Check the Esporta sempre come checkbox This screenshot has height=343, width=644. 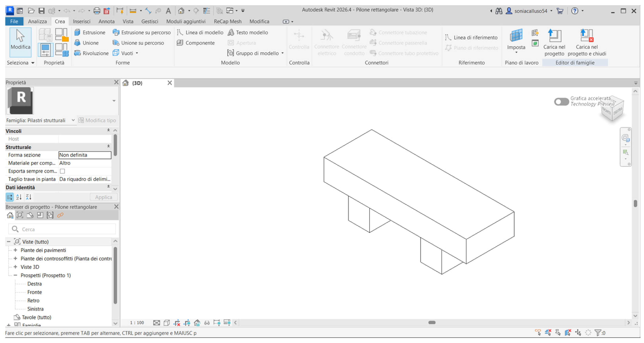click(62, 171)
